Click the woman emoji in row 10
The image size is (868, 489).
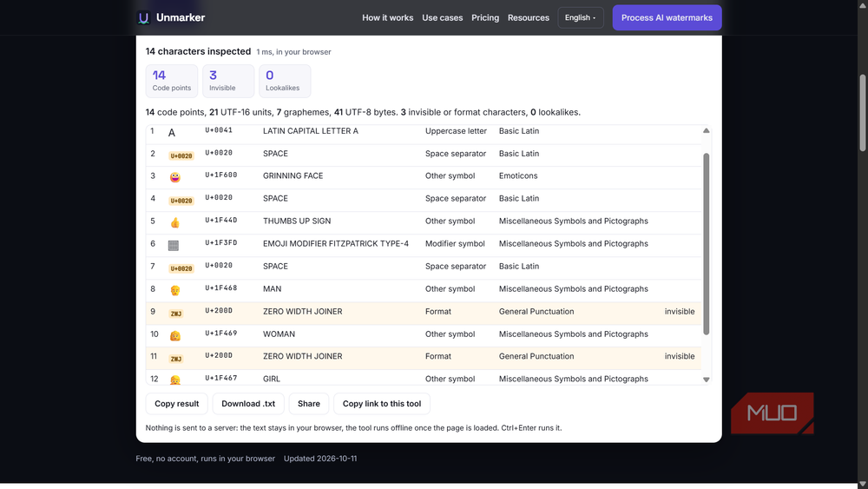click(175, 335)
